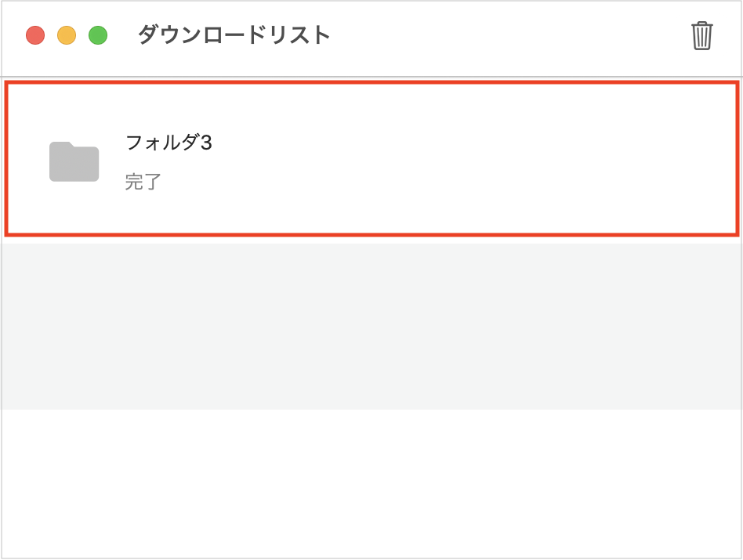Click the 完了 status text
743x560 pixels.
143,182
